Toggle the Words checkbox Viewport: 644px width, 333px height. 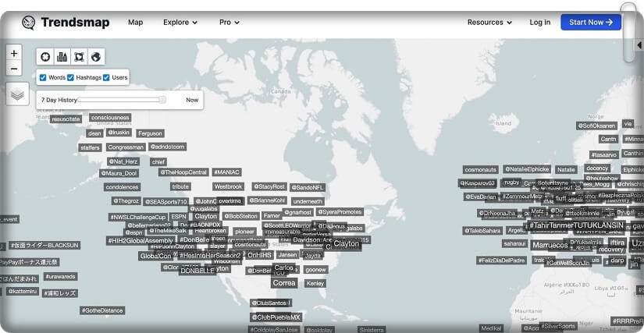click(43, 77)
